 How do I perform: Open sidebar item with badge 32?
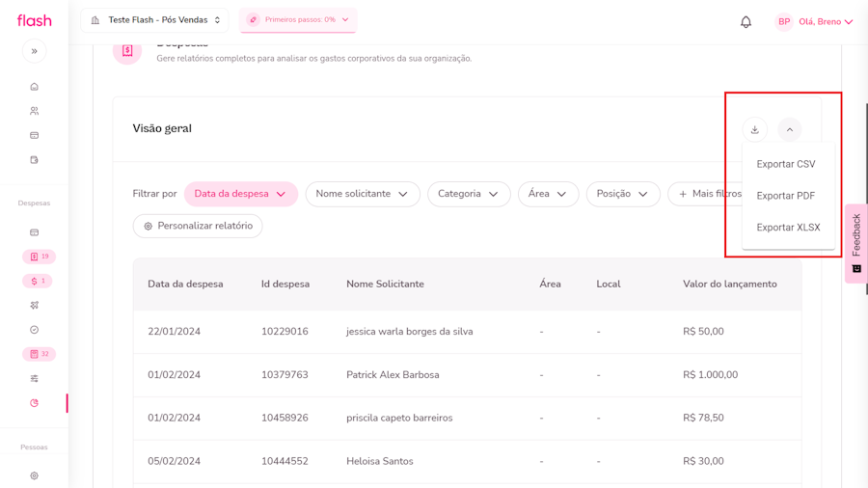point(39,354)
